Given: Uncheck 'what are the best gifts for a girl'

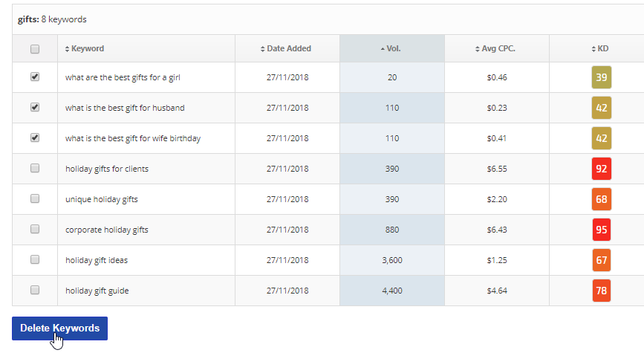Looking at the screenshot, I should [x=35, y=77].
